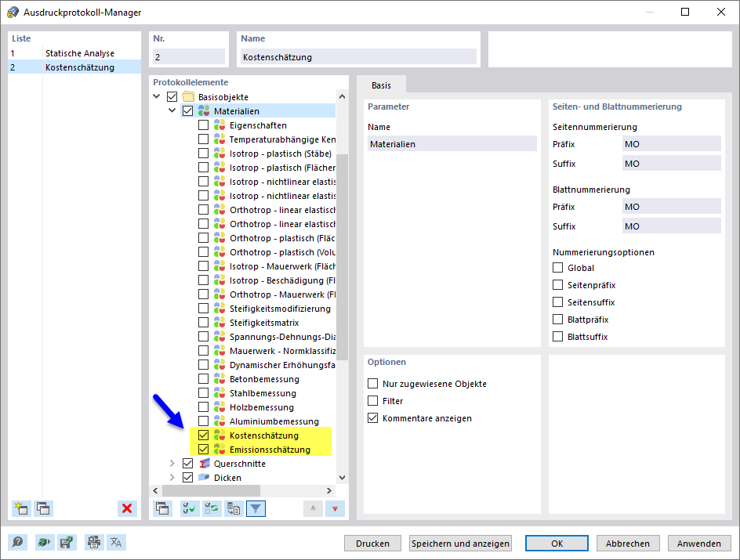Click the green load template icon
The height and width of the screenshot is (560, 740).
[x=45, y=543]
